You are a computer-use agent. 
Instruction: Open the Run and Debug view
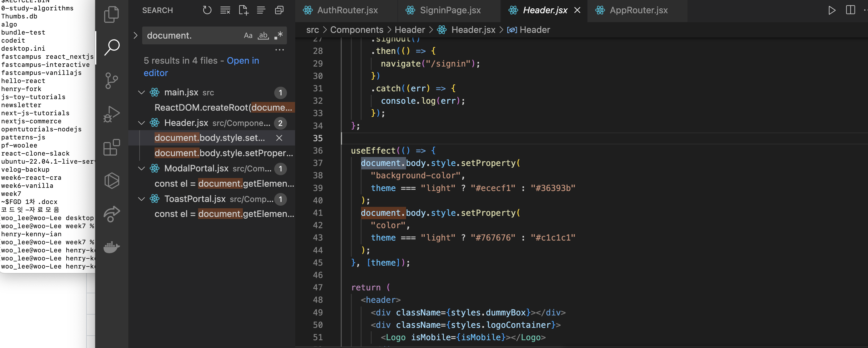pyautogui.click(x=111, y=114)
